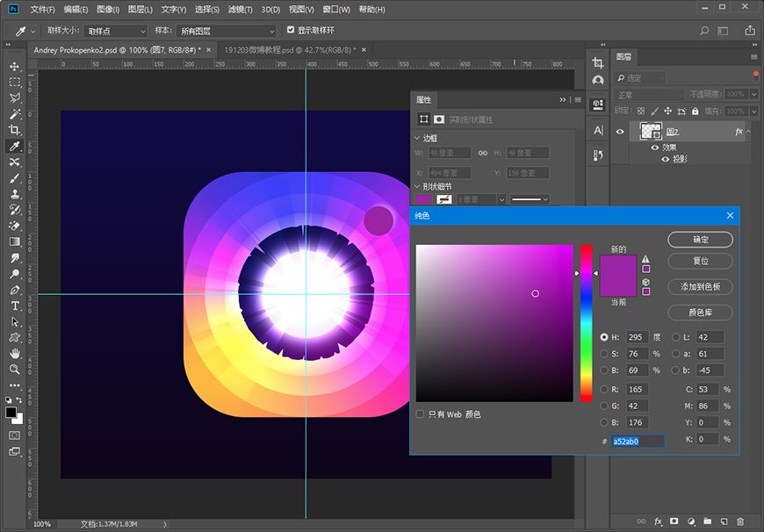Select the Lasso tool
764x532 pixels.
15,98
